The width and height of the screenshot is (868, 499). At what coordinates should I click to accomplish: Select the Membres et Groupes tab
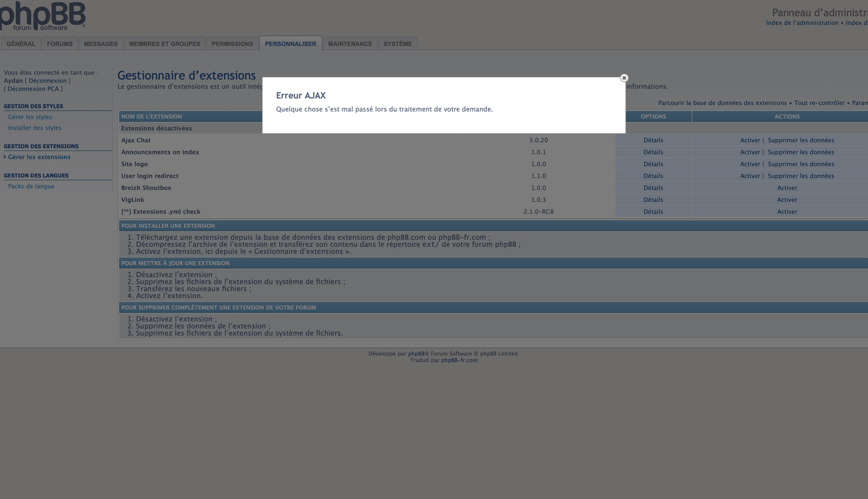click(x=165, y=44)
